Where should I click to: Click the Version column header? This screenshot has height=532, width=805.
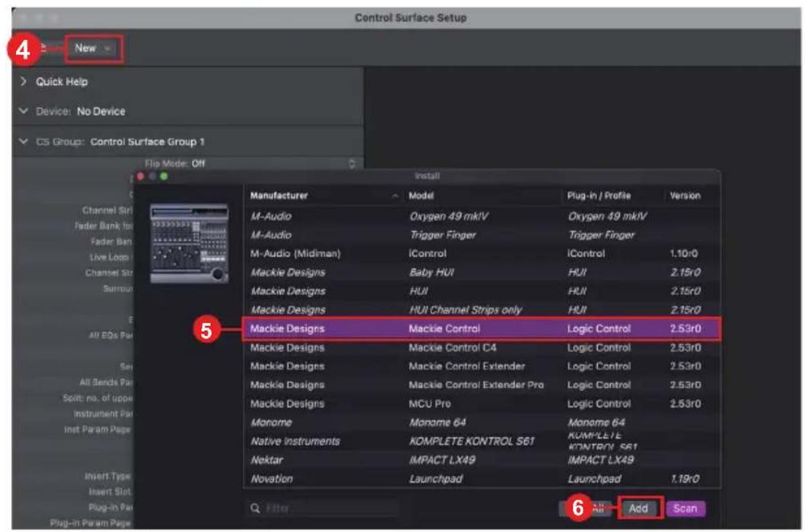click(685, 196)
